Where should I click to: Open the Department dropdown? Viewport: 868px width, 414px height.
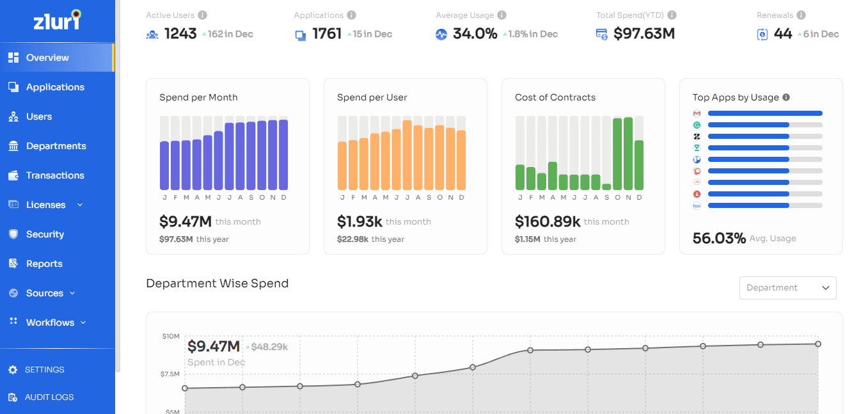pyautogui.click(x=787, y=288)
